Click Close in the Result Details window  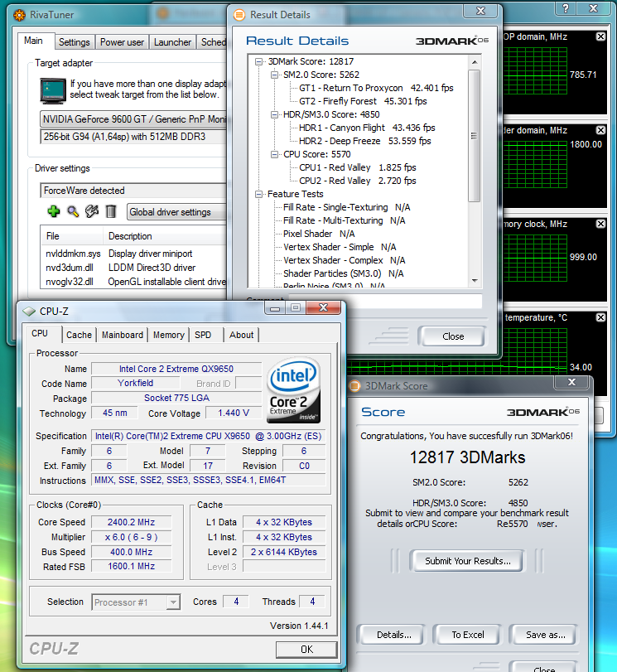(452, 336)
